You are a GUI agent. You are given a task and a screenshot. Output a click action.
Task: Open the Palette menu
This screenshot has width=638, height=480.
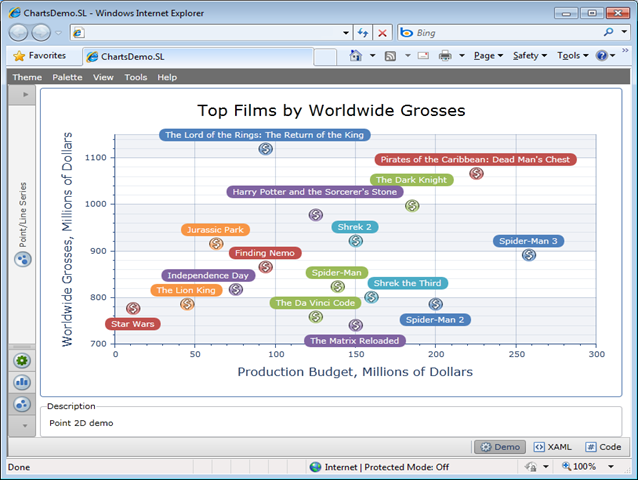[x=67, y=77]
